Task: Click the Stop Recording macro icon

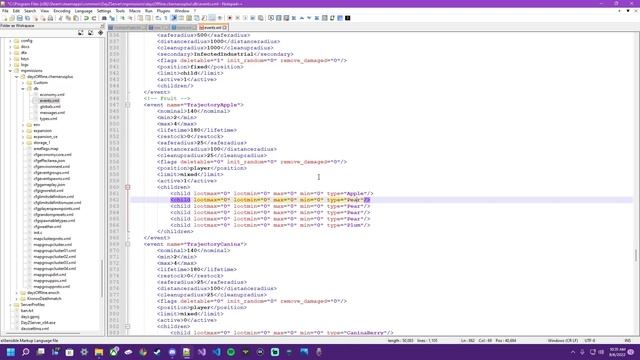Action: [238, 18]
